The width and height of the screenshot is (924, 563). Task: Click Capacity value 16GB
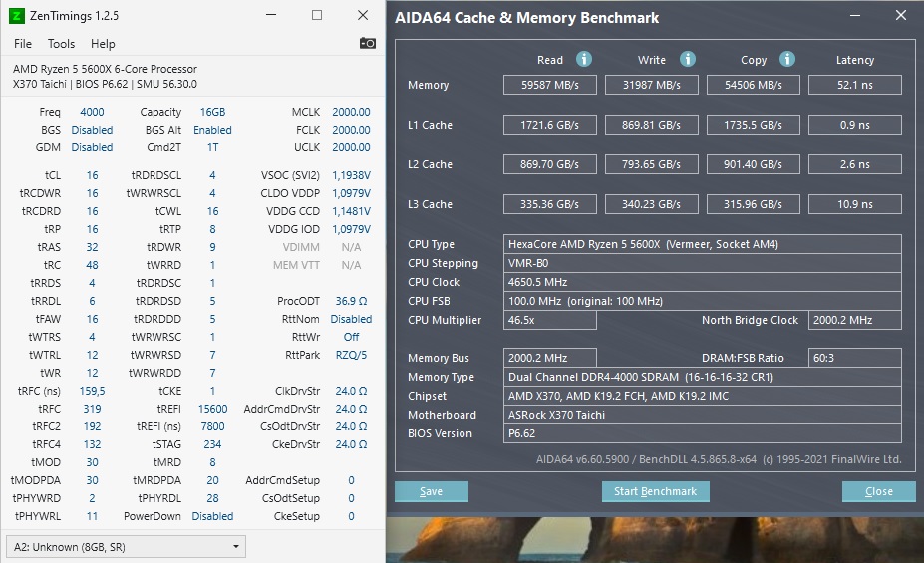tap(212, 112)
